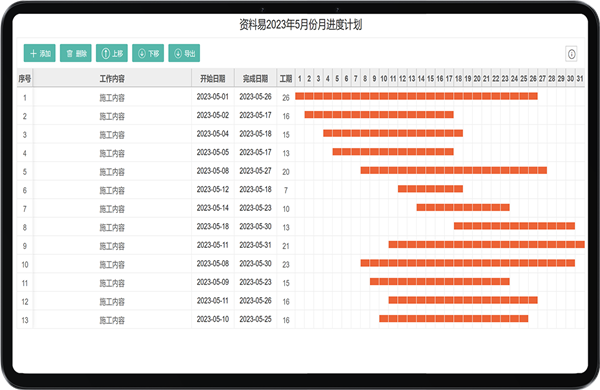
Task: Select row 7 duration value 10
Action: (x=286, y=209)
